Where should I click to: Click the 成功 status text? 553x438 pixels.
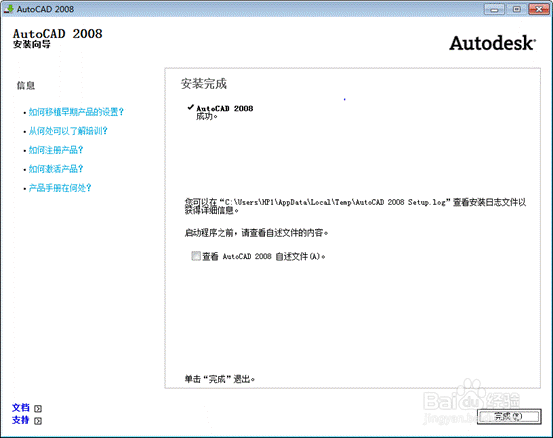point(207,116)
